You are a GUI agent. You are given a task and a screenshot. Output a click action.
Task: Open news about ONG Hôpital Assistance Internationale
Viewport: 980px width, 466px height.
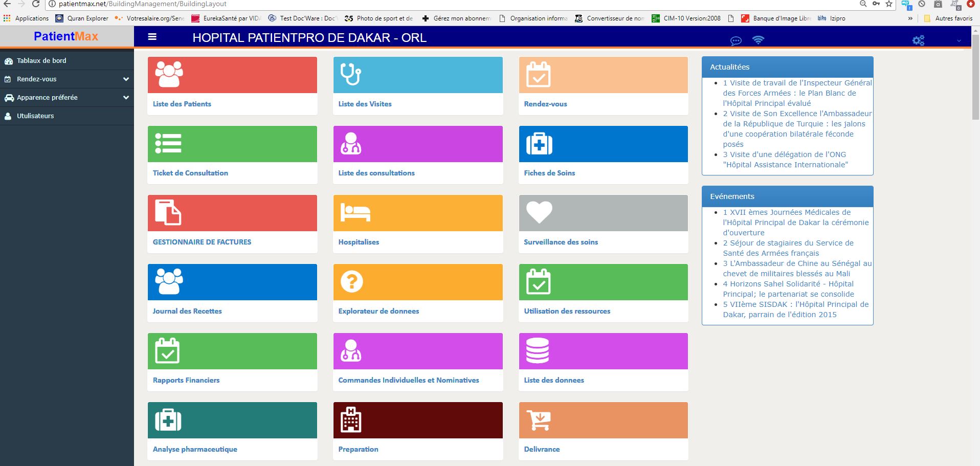click(785, 160)
